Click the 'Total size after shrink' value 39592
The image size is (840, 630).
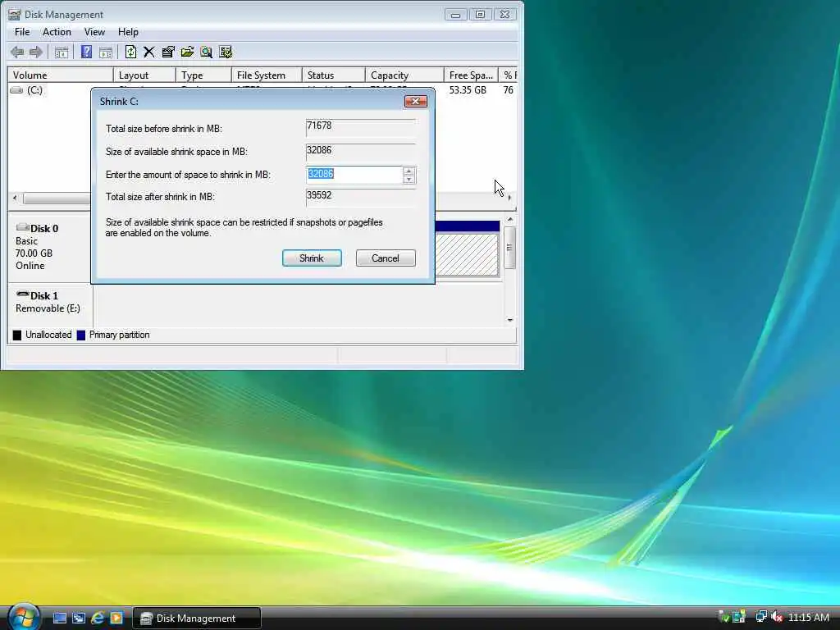(x=319, y=195)
